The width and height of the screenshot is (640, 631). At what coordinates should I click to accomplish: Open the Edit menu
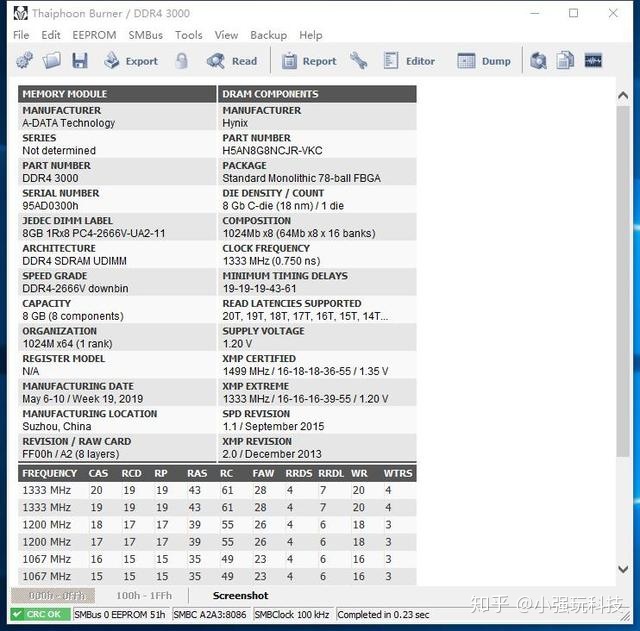pyautogui.click(x=51, y=35)
